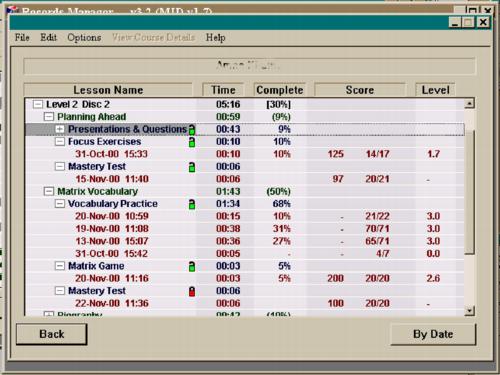Click the 65/71 score value
Screen dimensions: 500x375
377,241
